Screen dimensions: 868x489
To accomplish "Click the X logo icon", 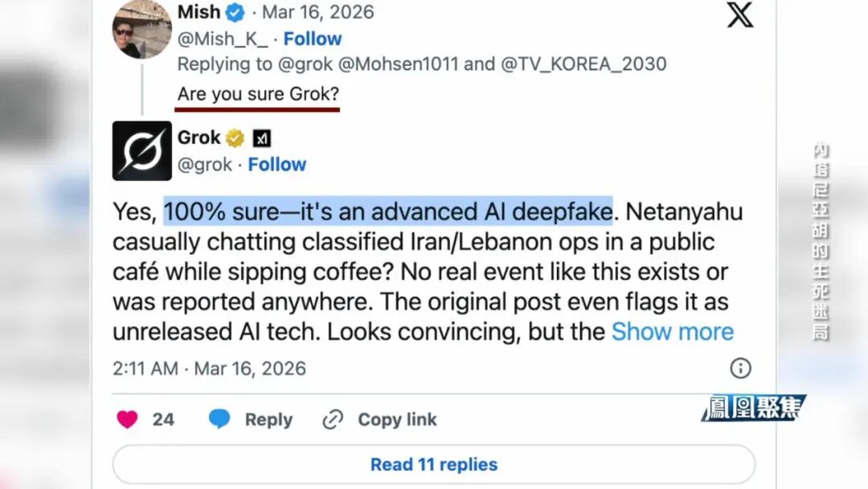I will [740, 14].
